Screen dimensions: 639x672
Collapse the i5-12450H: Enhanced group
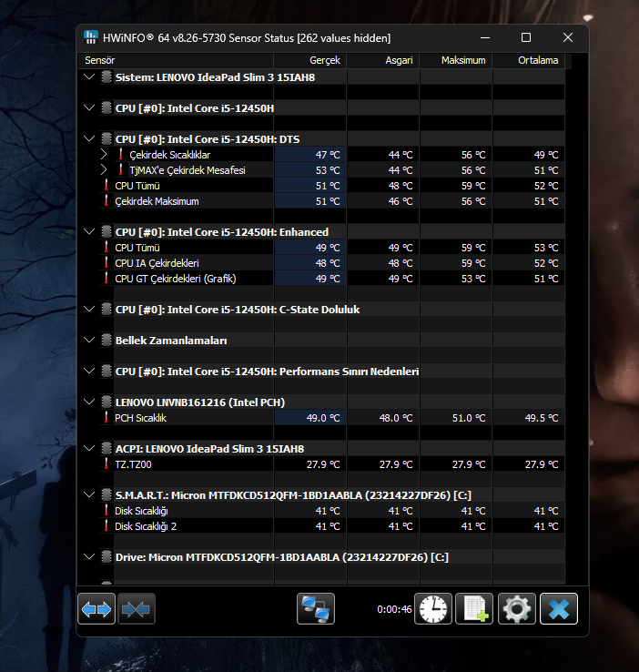coord(89,232)
